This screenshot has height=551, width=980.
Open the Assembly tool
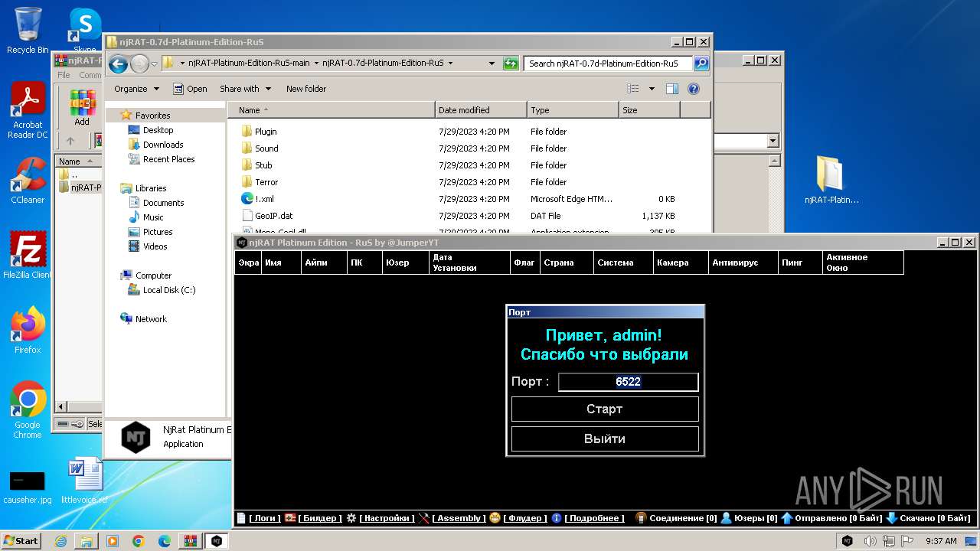(x=459, y=518)
